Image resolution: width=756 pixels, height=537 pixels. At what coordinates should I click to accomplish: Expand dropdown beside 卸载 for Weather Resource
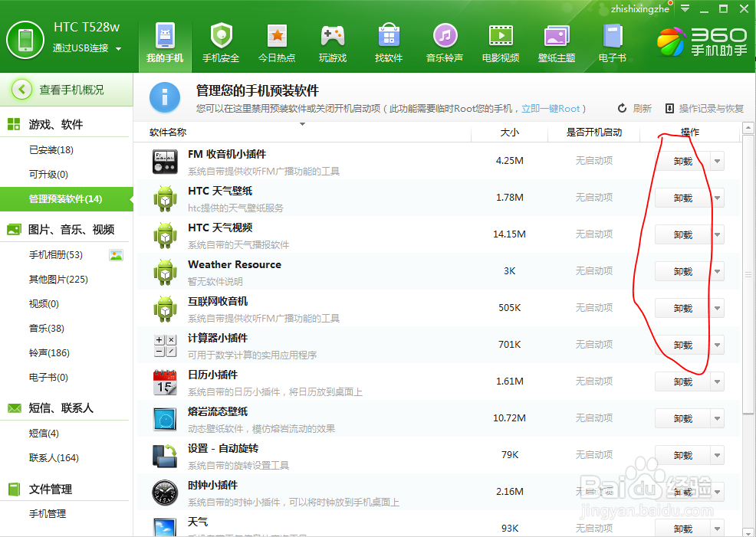717,272
